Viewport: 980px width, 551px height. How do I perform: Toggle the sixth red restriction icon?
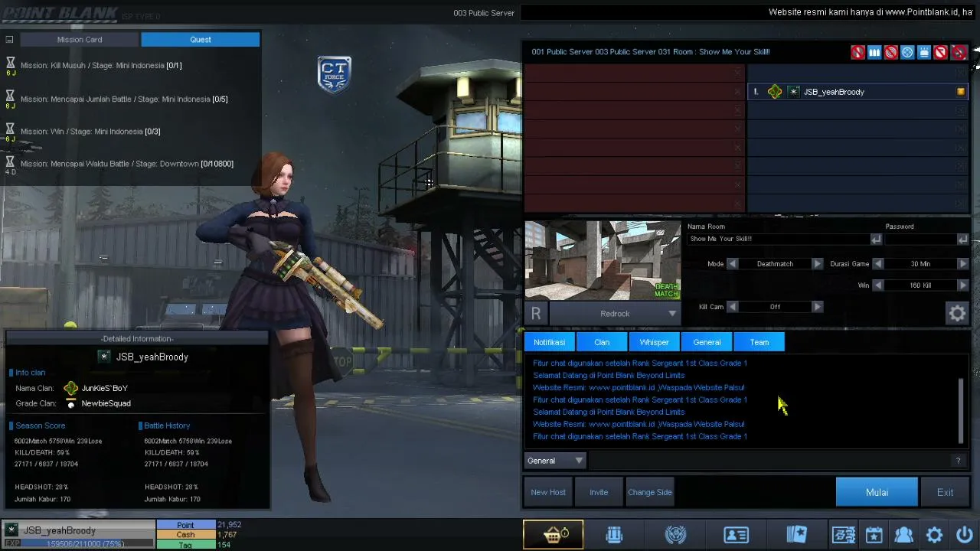[940, 52]
